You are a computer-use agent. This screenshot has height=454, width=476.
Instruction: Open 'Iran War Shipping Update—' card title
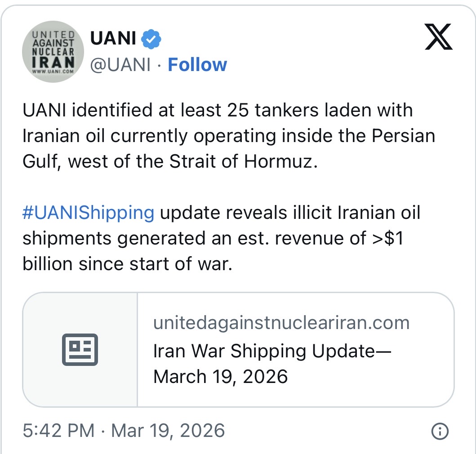(x=272, y=351)
